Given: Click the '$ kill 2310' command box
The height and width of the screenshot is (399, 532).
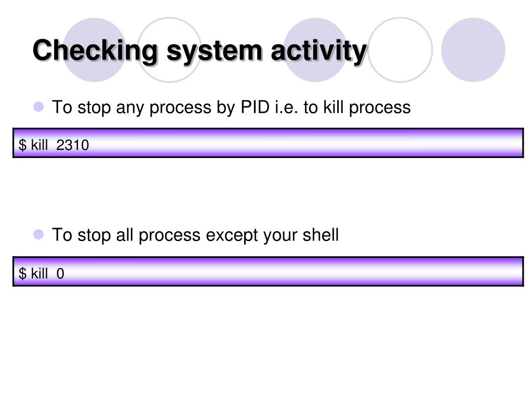Looking at the screenshot, I should [268, 143].
